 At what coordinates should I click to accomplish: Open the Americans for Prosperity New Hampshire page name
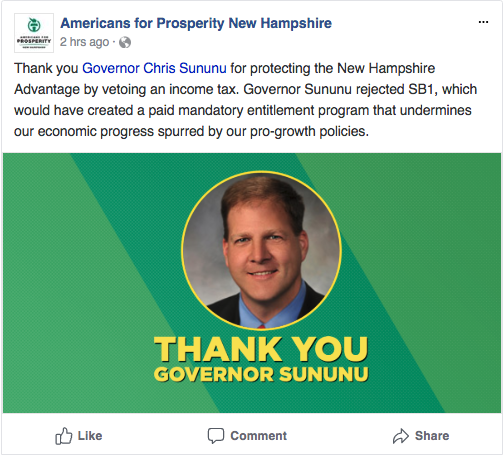click(196, 23)
